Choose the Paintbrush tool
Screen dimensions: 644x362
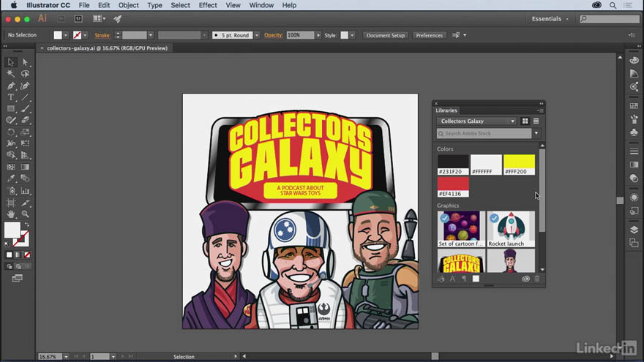click(25, 109)
